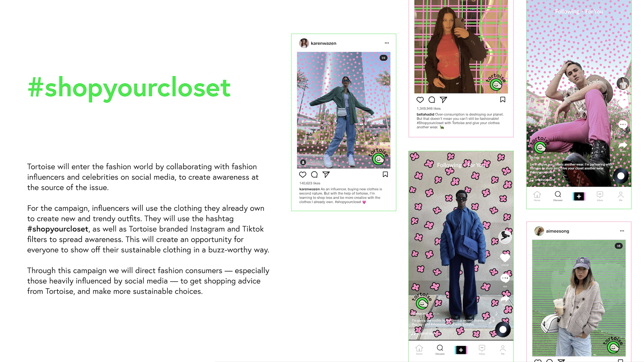
Task: Like bellahadid's post with heart icon
Action: [x=420, y=100]
